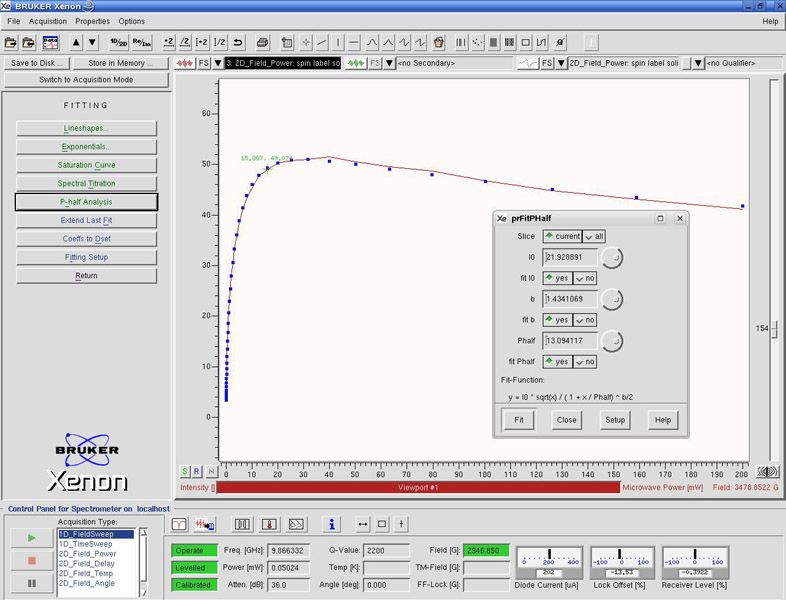Open the secondary dataset dropdown arrow
Image resolution: width=786 pixels, height=600 pixels.
[x=389, y=63]
